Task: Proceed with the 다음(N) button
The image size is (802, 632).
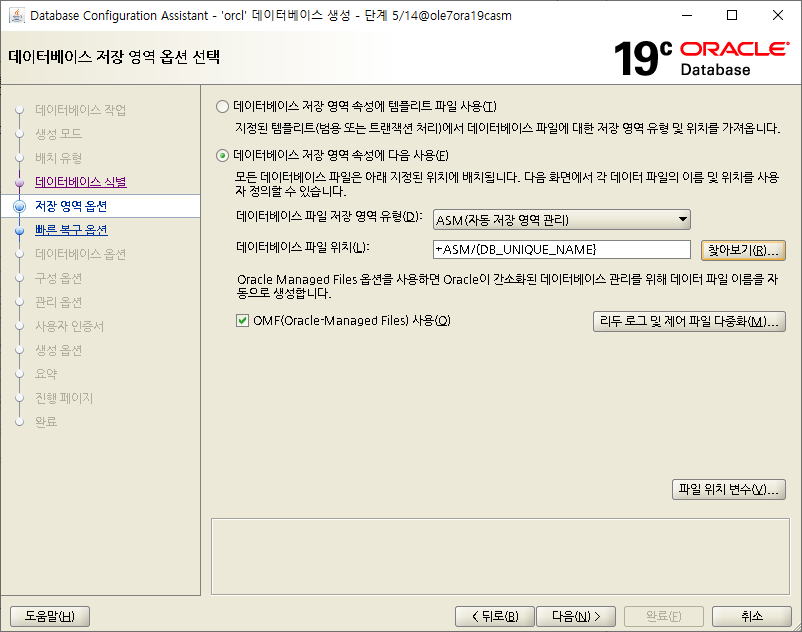Action: (x=576, y=616)
